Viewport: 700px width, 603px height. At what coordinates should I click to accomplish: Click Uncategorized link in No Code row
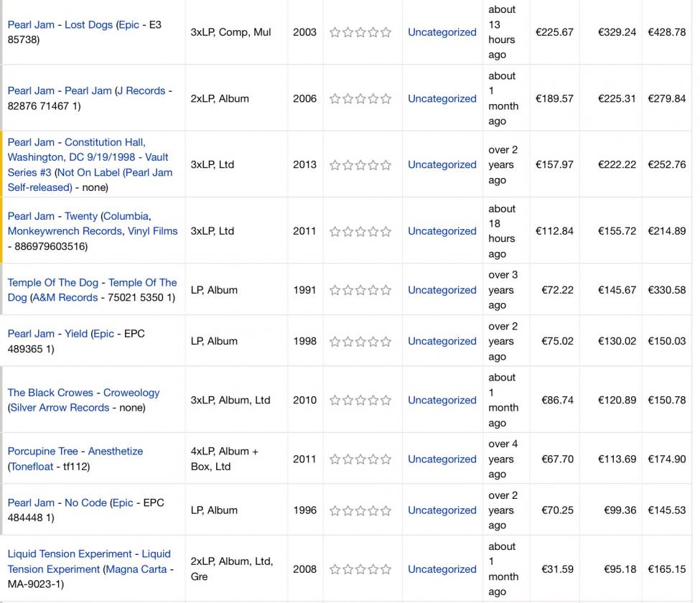point(442,510)
